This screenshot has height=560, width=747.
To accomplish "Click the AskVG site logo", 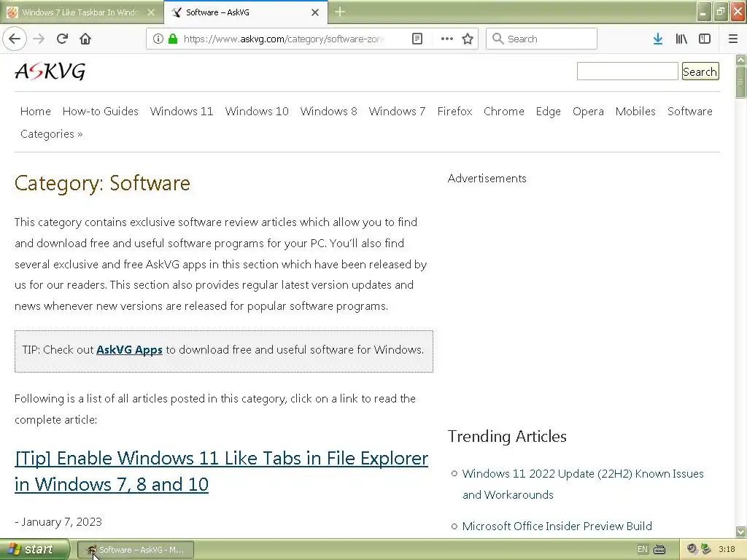I will click(x=50, y=71).
